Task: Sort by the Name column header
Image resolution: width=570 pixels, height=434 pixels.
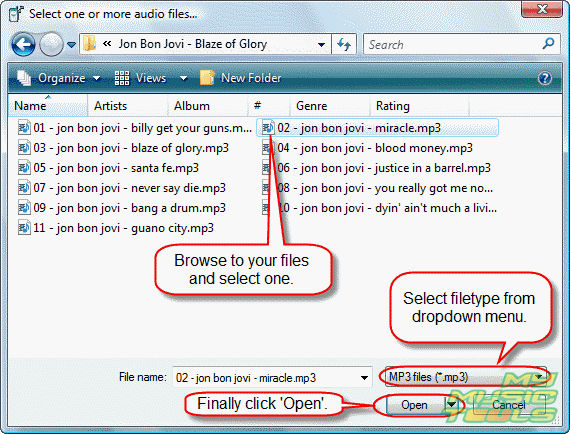Action: click(x=48, y=106)
